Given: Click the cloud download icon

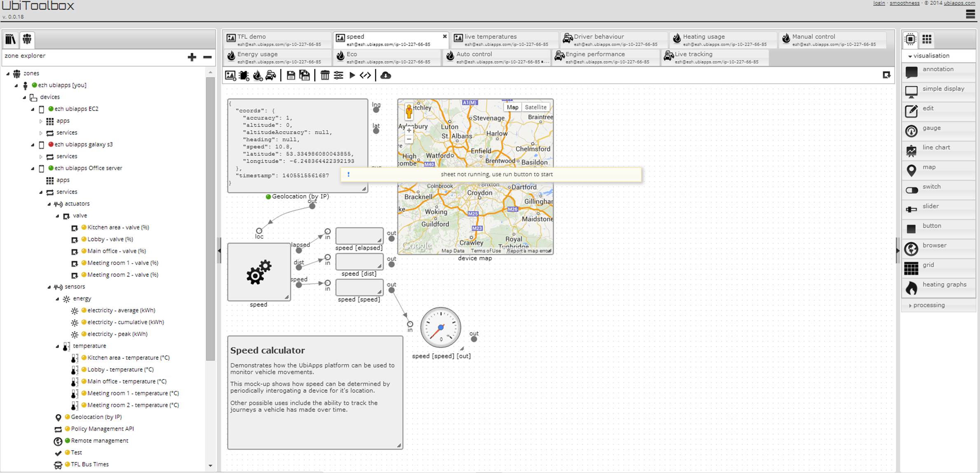Looking at the screenshot, I should (386, 75).
